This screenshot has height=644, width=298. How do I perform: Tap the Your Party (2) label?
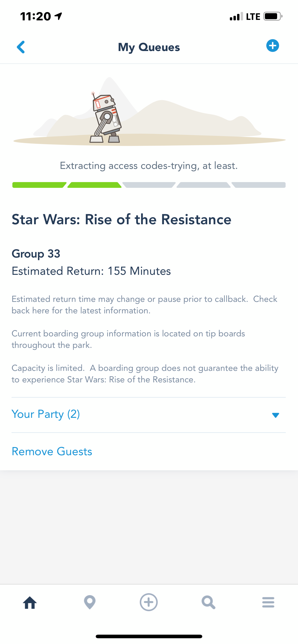click(x=46, y=414)
